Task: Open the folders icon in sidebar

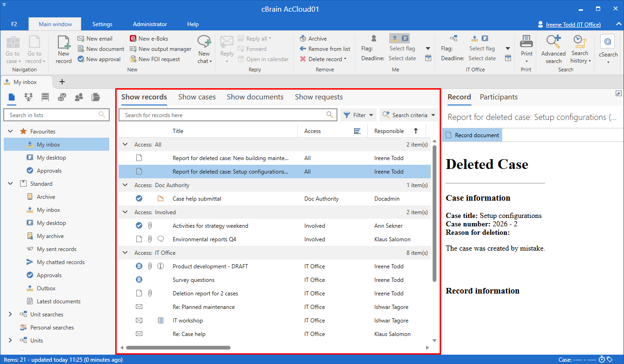Action: point(96,97)
